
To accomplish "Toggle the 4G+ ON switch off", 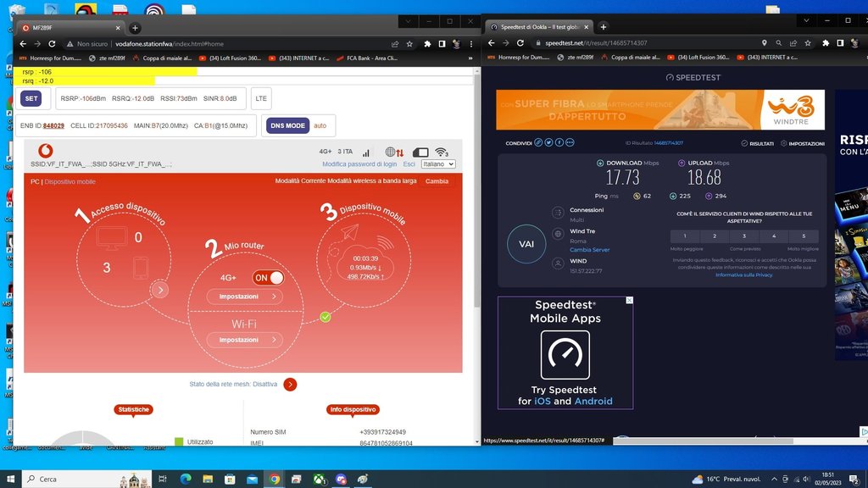I will click(268, 278).
